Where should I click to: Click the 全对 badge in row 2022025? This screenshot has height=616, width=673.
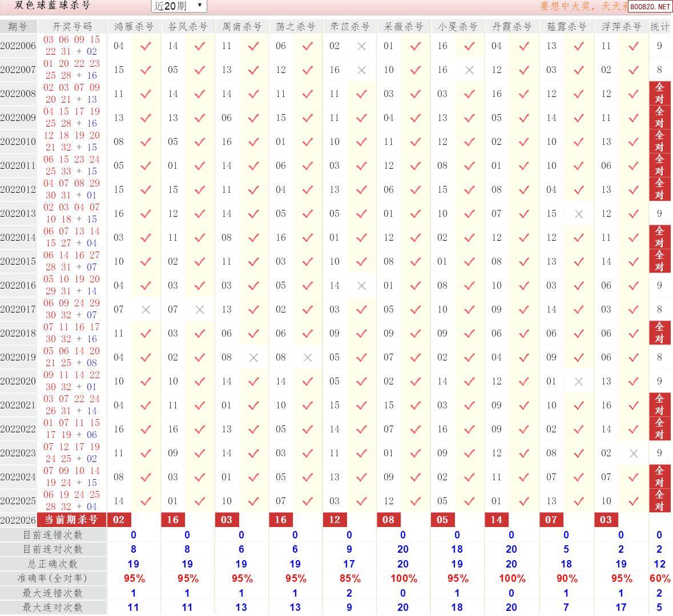tap(660, 501)
